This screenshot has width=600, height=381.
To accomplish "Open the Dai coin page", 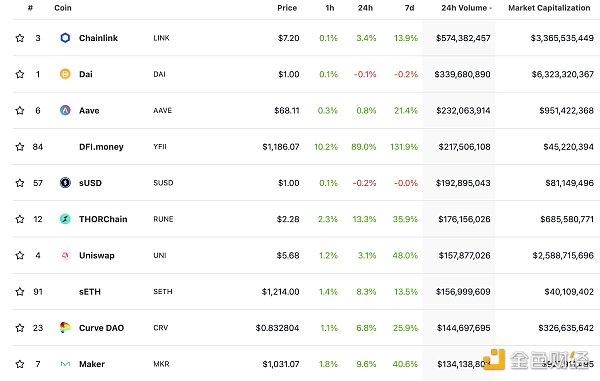I will (86, 74).
